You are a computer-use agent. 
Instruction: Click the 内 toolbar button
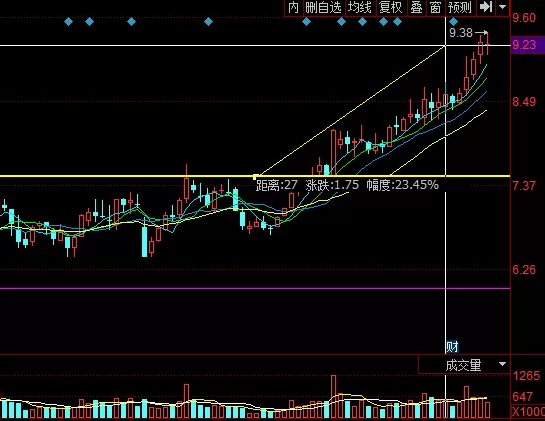click(293, 7)
